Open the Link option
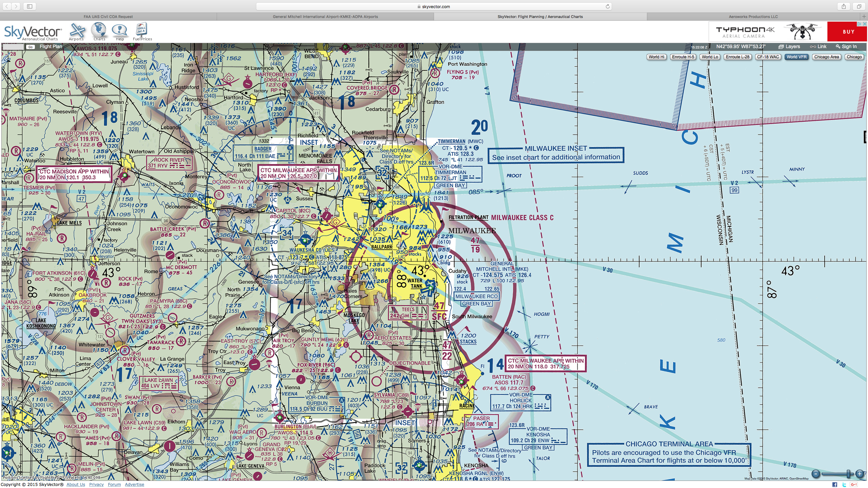The image size is (868, 488). click(x=818, y=47)
